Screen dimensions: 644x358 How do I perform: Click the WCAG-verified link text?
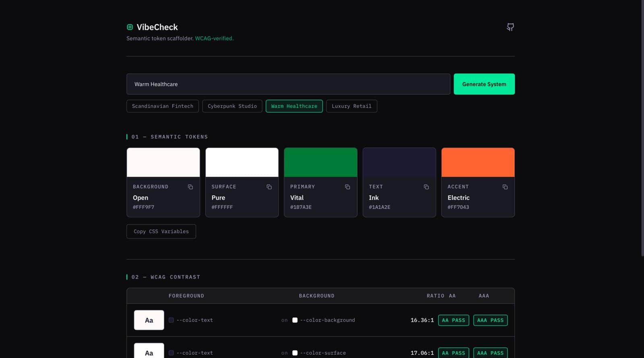[214, 38]
